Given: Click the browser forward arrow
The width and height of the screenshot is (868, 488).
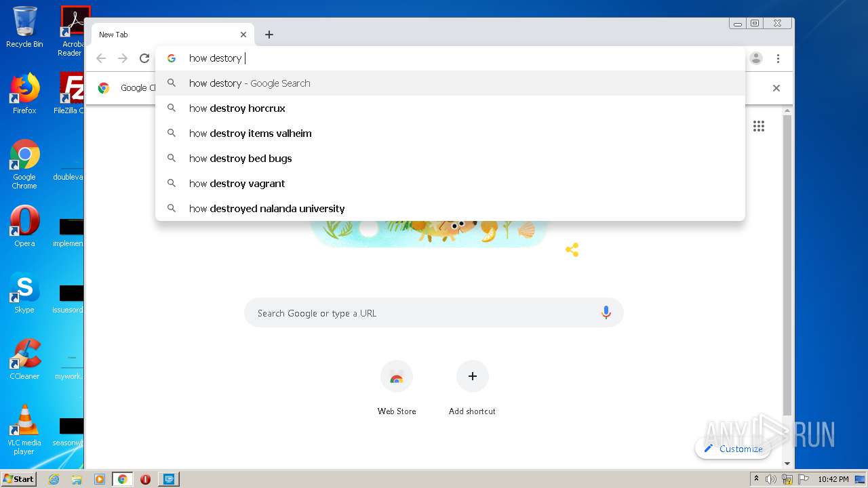Looking at the screenshot, I should (x=123, y=58).
